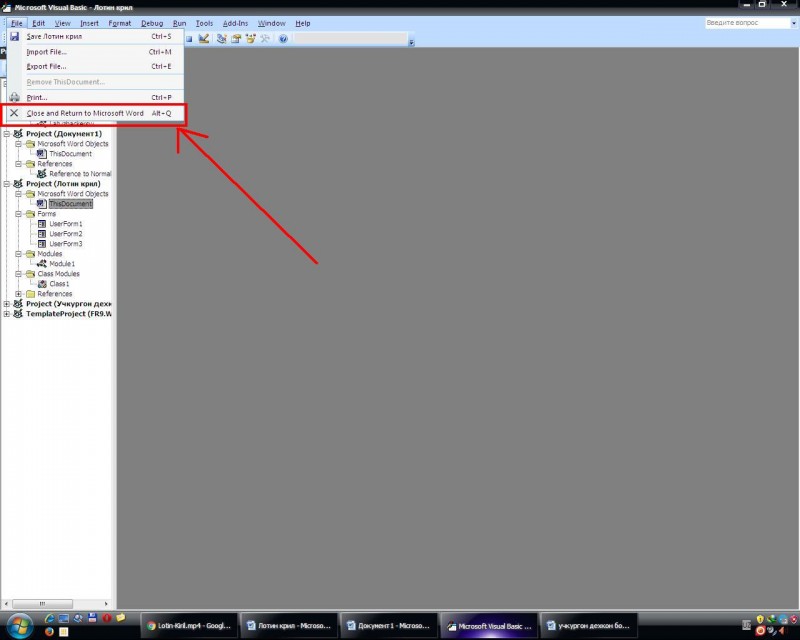Image resolution: width=800 pixels, height=640 pixels.
Task: Launch Firefox from quick launch
Action: pyautogui.click(x=49, y=632)
